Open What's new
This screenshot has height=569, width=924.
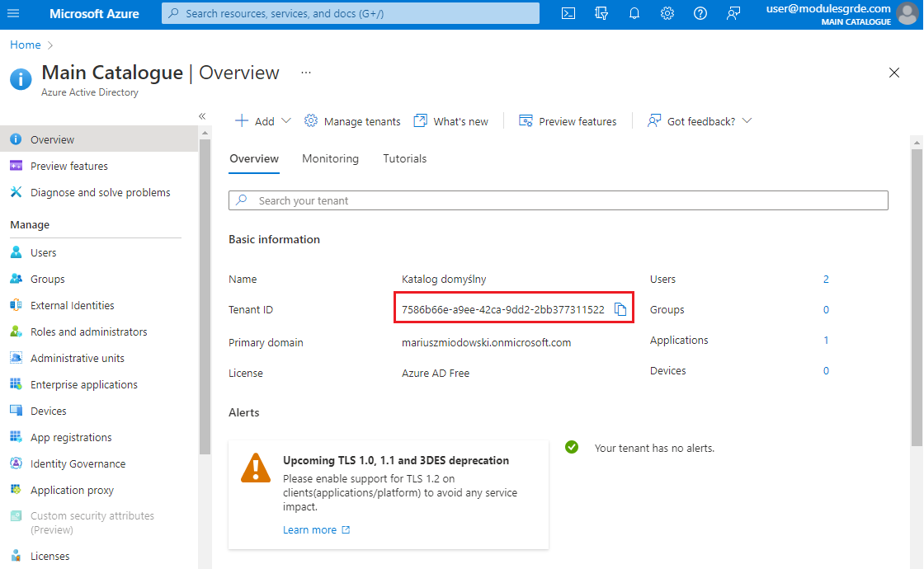pyautogui.click(x=451, y=121)
